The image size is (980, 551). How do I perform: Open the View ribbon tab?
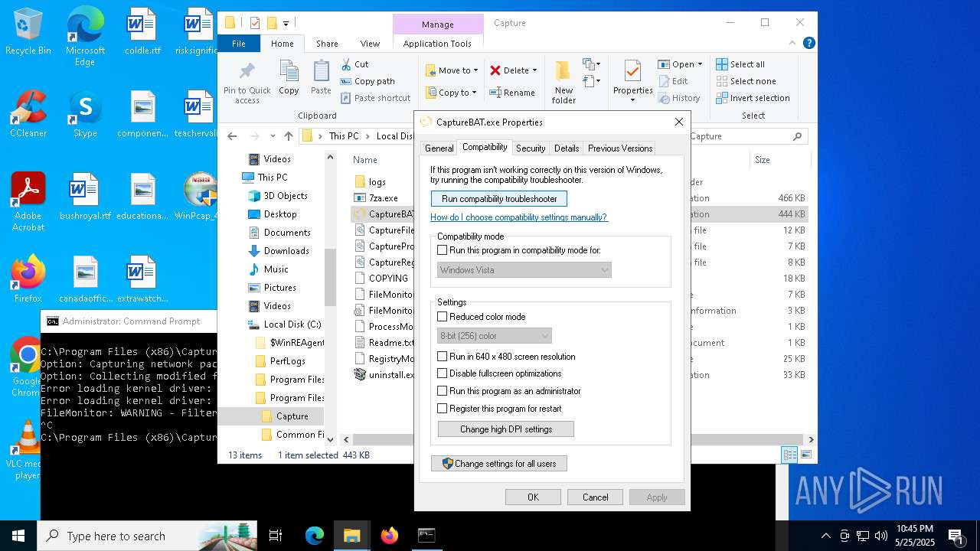[370, 44]
